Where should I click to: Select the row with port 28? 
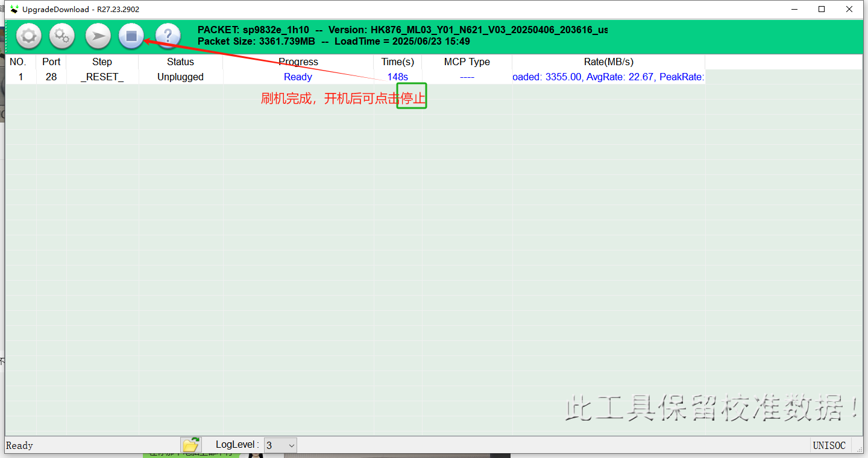point(51,77)
